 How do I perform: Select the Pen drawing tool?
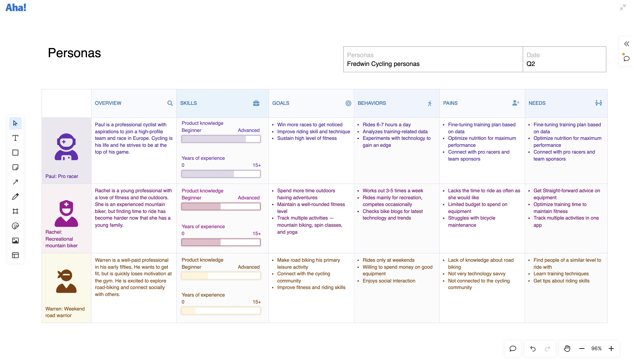[x=16, y=196]
